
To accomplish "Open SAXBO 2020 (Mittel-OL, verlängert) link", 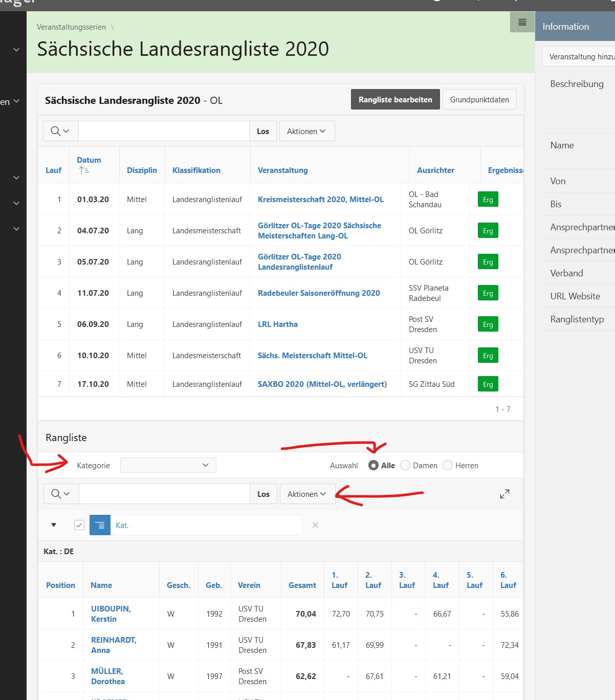I will (x=322, y=384).
